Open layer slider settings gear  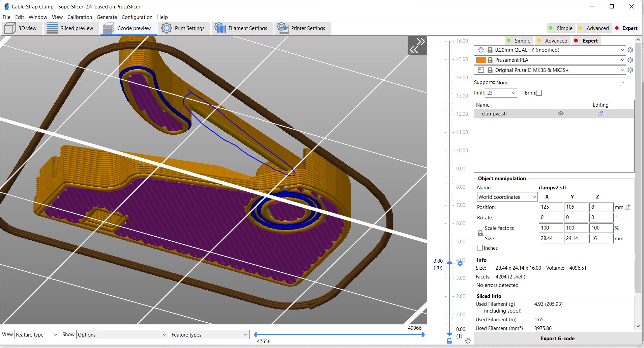(x=468, y=341)
